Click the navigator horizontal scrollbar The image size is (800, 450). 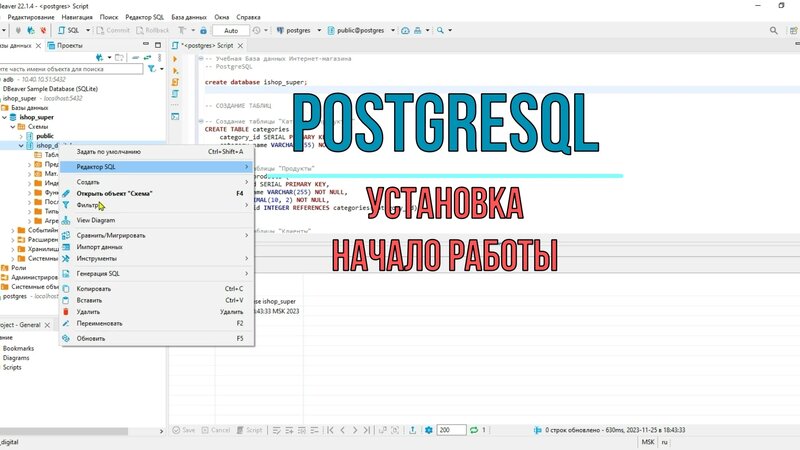click(x=64, y=432)
